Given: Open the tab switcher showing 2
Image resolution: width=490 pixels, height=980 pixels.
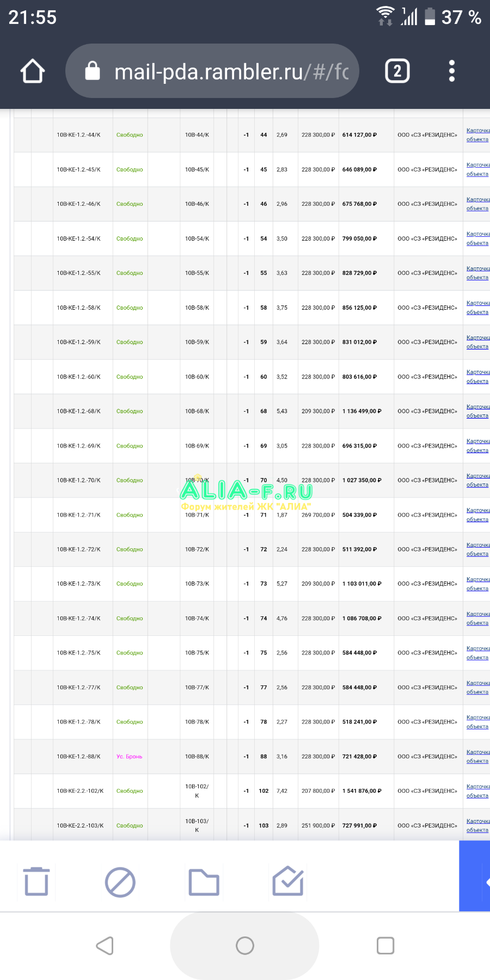Looking at the screenshot, I should (397, 71).
